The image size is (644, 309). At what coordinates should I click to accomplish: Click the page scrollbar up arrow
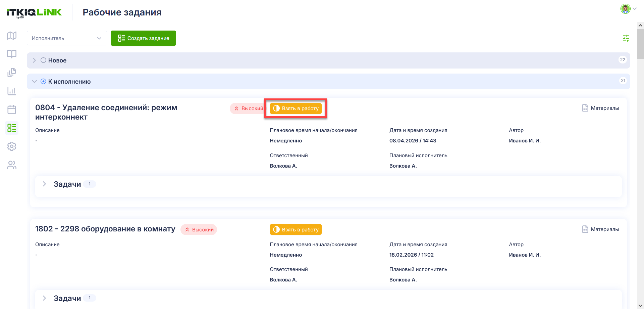tap(640, 25)
